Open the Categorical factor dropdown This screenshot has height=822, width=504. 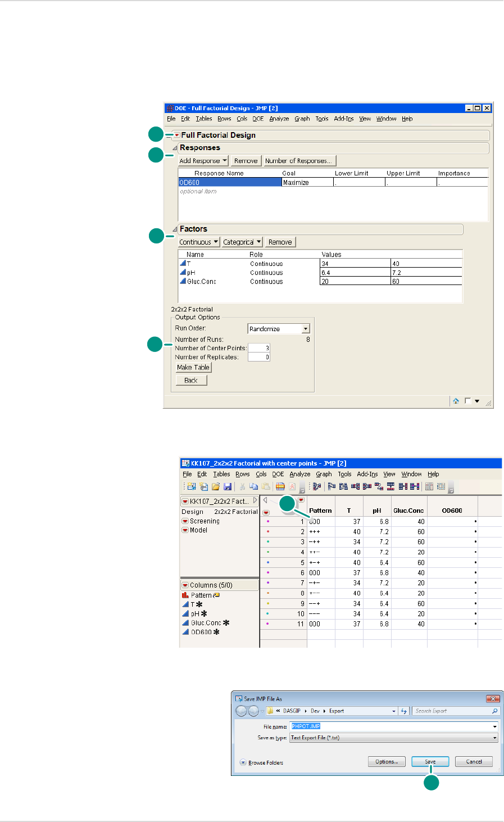[x=242, y=242]
